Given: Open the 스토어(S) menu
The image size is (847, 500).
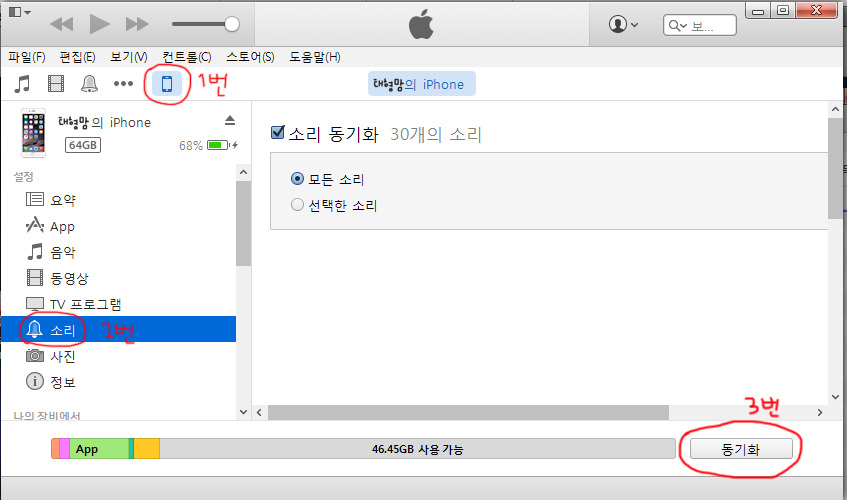Looking at the screenshot, I should tap(250, 57).
